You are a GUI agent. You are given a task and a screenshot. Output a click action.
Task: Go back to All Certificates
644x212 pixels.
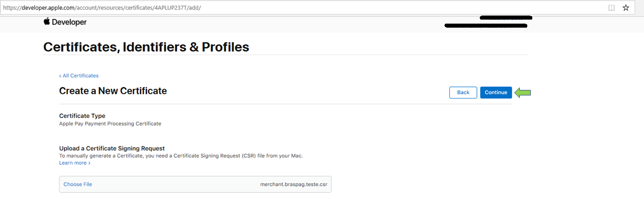coord(79,76)
